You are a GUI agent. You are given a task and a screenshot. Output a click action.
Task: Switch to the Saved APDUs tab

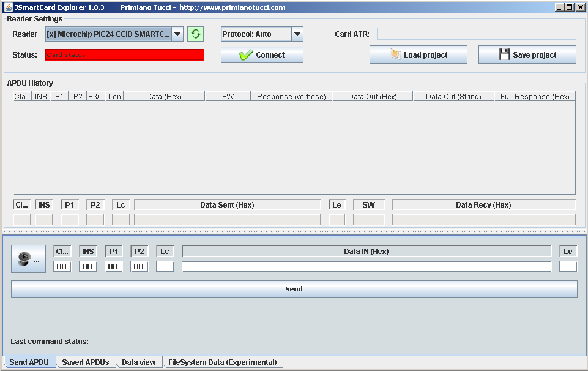(85, 362)
